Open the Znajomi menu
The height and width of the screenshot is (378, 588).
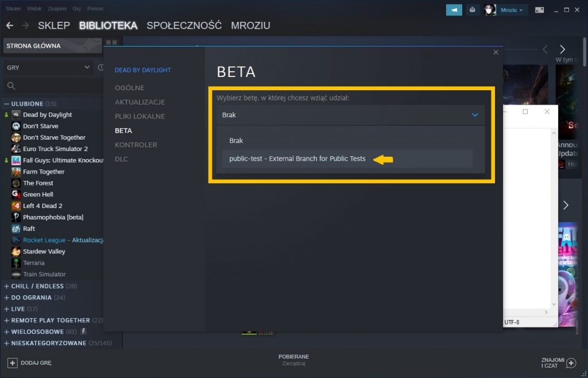point(57,8)
